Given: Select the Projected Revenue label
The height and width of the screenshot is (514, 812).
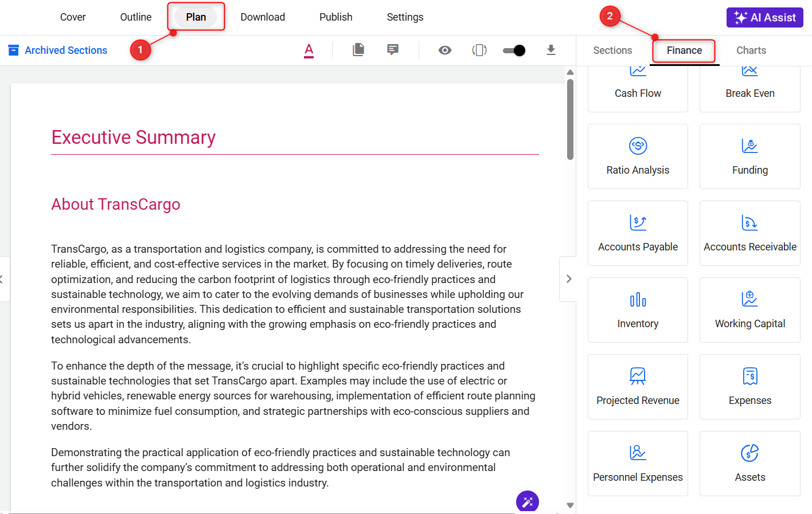Looking at the screenshot, I should pyautogui.click(x=638, y=401).
